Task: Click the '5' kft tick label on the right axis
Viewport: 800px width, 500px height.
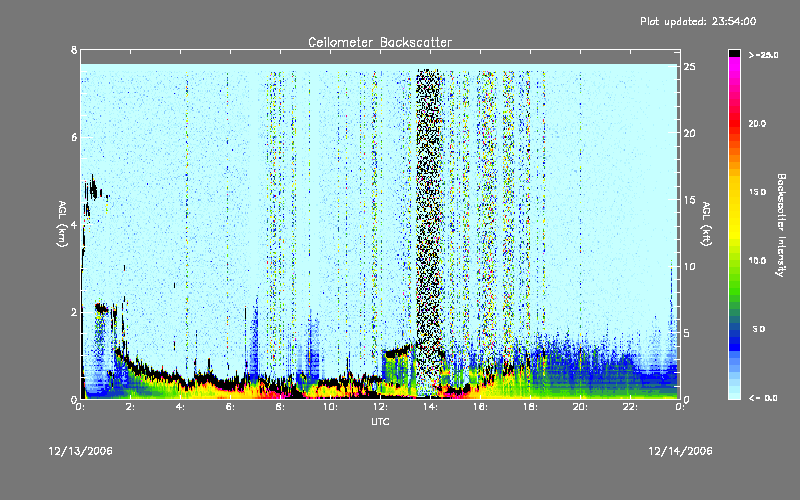Action: click(x=687, y=333)
